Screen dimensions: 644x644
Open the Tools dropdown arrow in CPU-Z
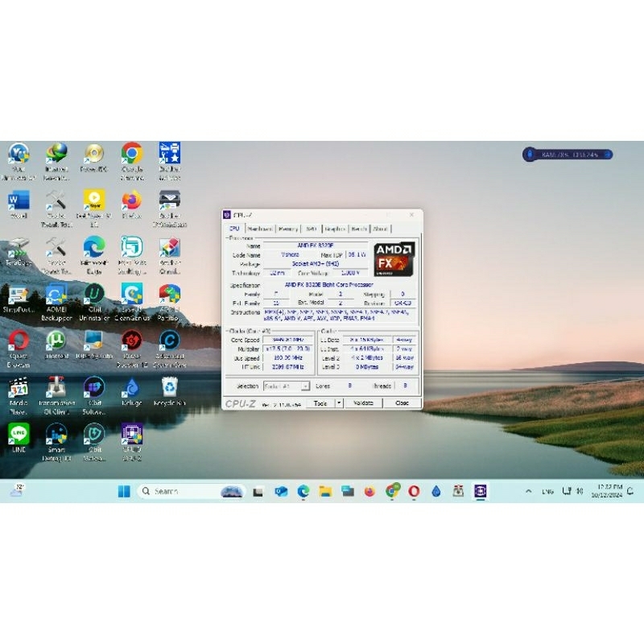(339, 402)
